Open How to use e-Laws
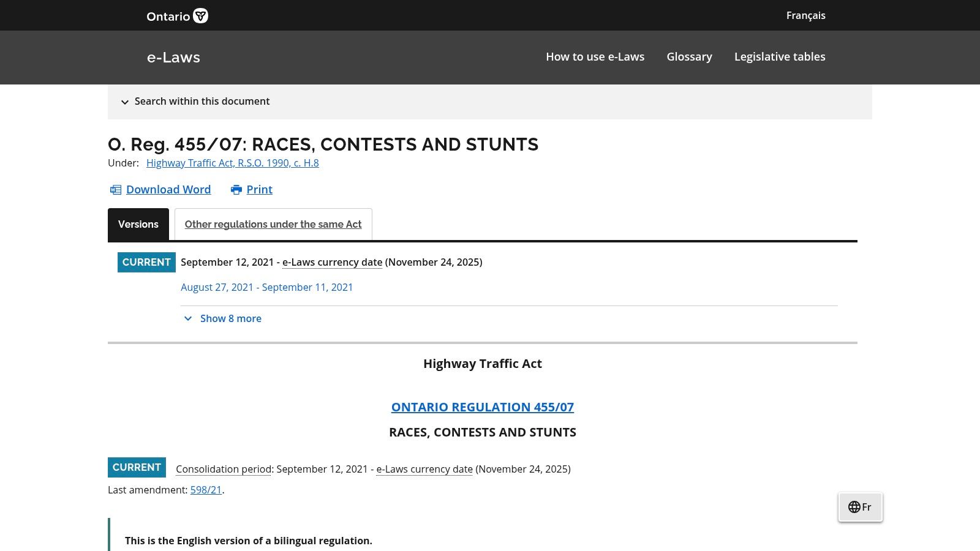The image size is (980, 551). pos(595,57)
